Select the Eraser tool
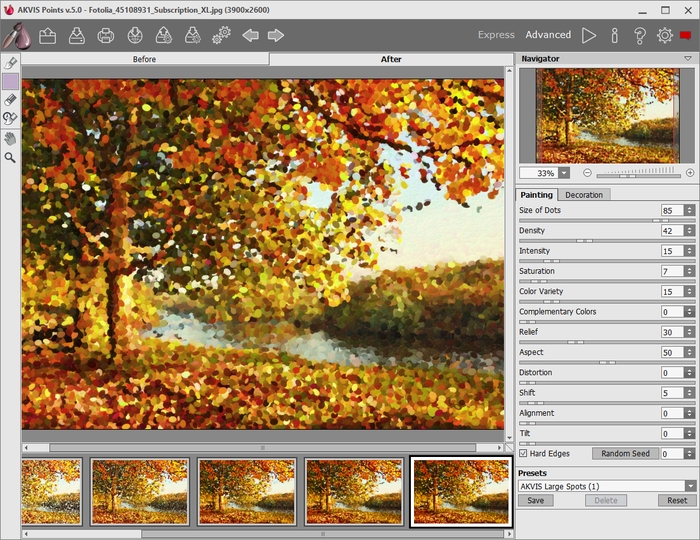700x540 pixels. click(x=10, y=100)
